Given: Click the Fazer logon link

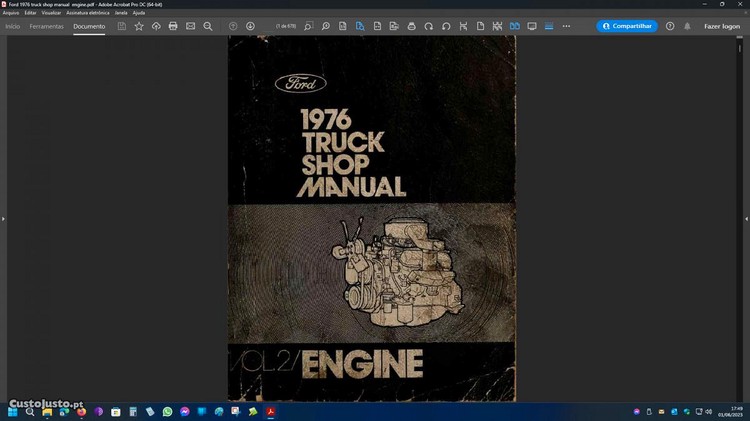Looking at the screenshot, I should coord(722,26).
